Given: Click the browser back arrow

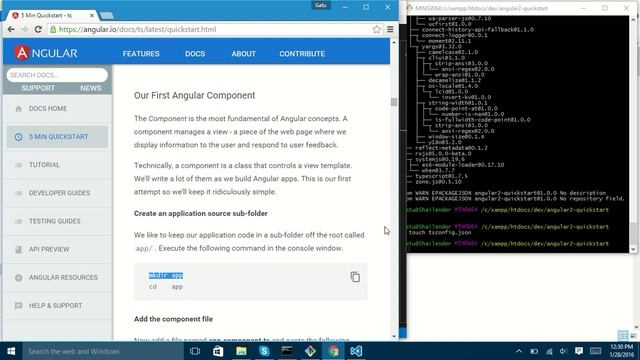Looking at the screenshot, I should point(11,29).
